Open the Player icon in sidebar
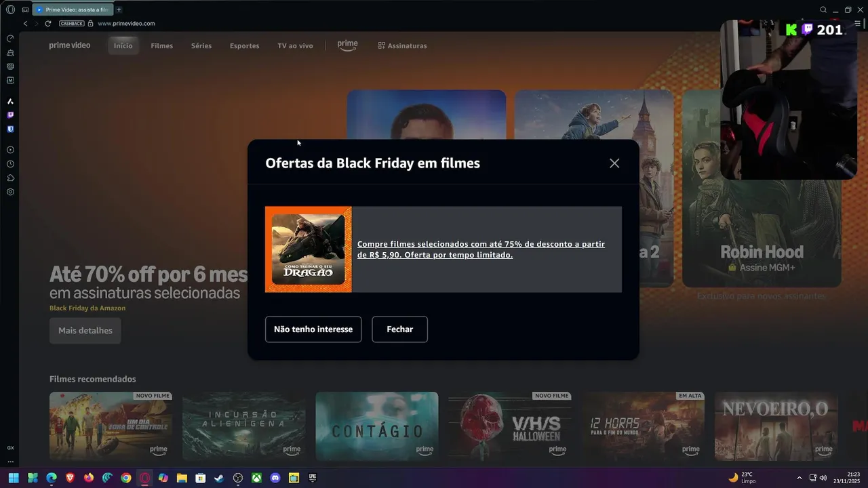Viewport: 868px width, 488px height. (x=10, y=150)
